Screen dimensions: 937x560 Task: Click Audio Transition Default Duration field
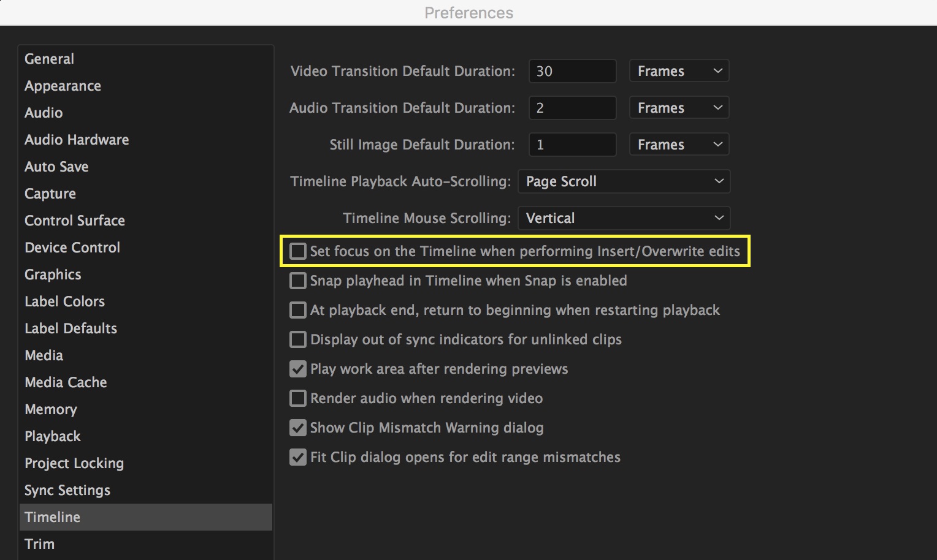[573, 108]
